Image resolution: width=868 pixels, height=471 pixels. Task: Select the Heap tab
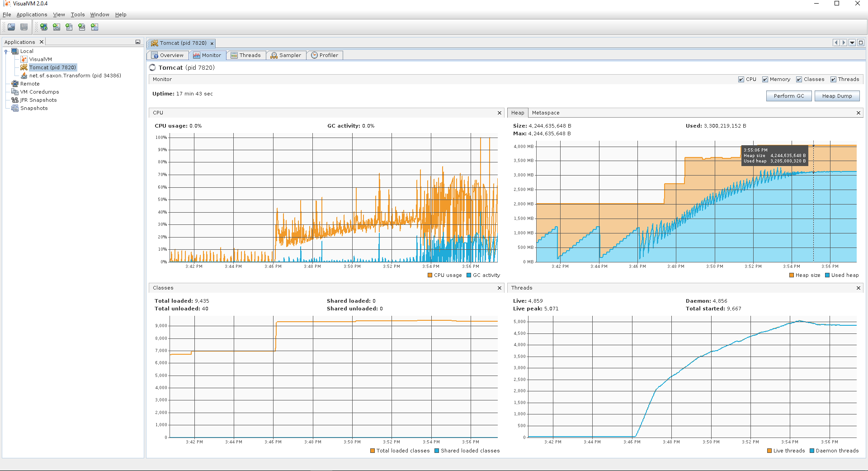(518, 113)
